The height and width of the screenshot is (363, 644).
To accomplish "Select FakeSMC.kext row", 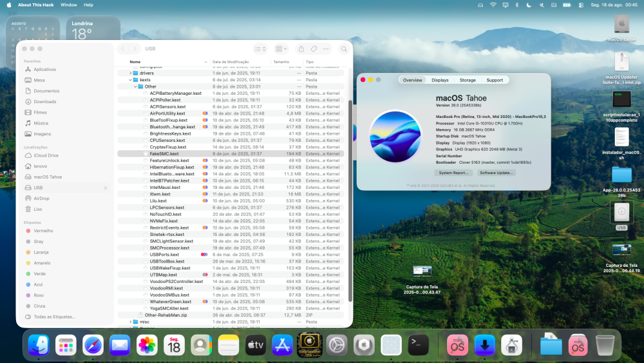I will [x=231, y=153].
